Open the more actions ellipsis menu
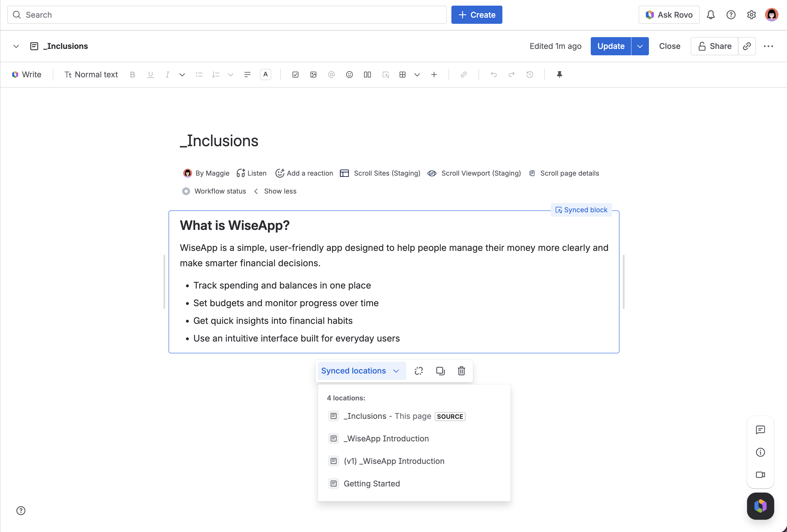 pos(768,46)
